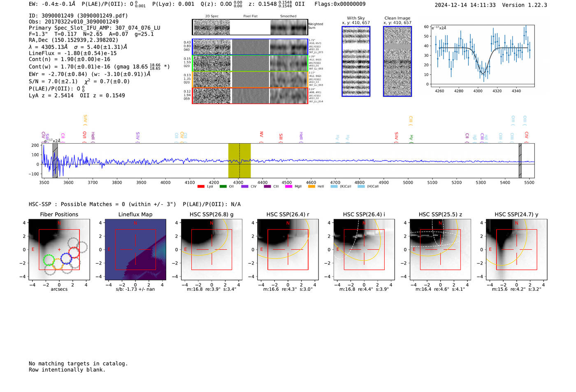Click the No matching targets in catalog text

[x=78, y=363]
